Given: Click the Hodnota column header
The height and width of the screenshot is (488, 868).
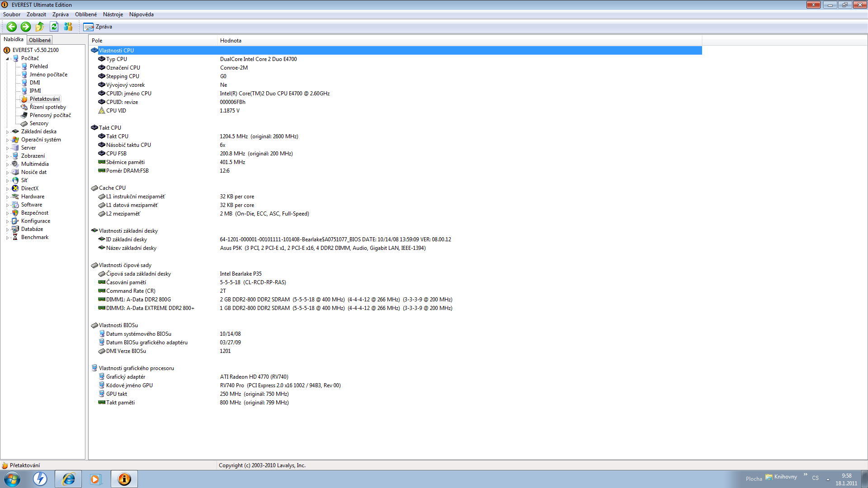Looking at the screenshot, I should point(231,41).
